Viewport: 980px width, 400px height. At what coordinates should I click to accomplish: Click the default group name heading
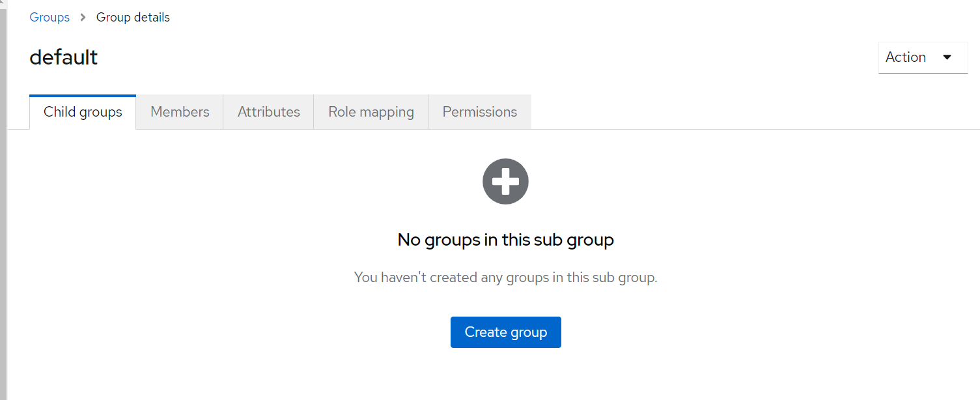pyautogui.click(x=64, y=57)
